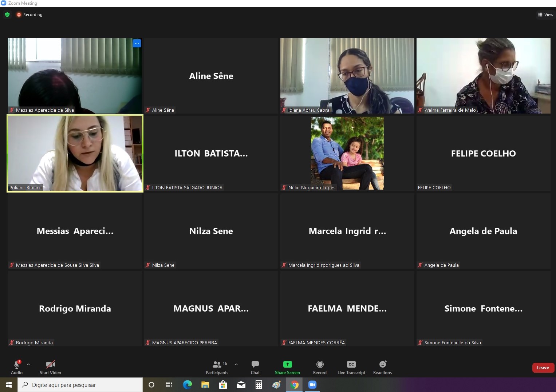Click the Share Screen icon
Image resolution: width=556 pixels, height=392 pixels.
pos(287,364)
